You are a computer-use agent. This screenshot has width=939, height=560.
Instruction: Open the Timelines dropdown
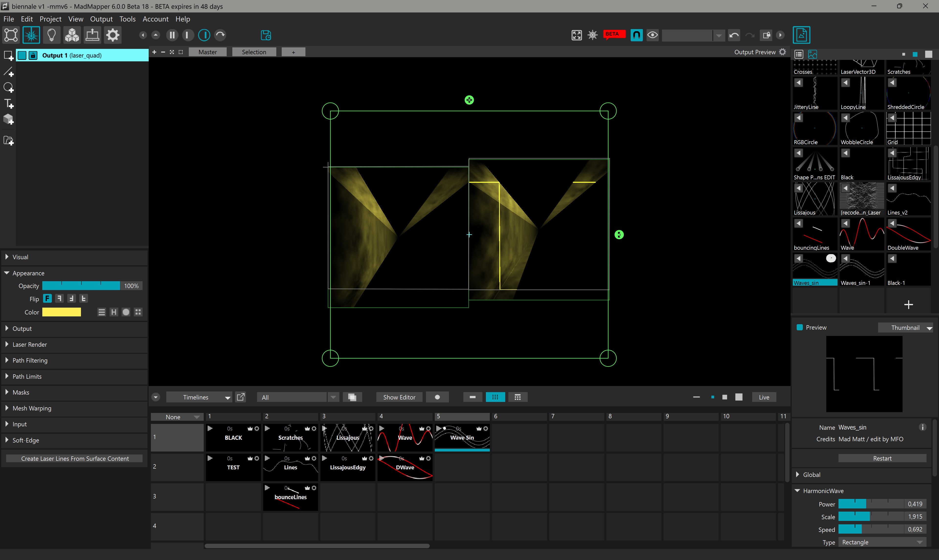199,397
